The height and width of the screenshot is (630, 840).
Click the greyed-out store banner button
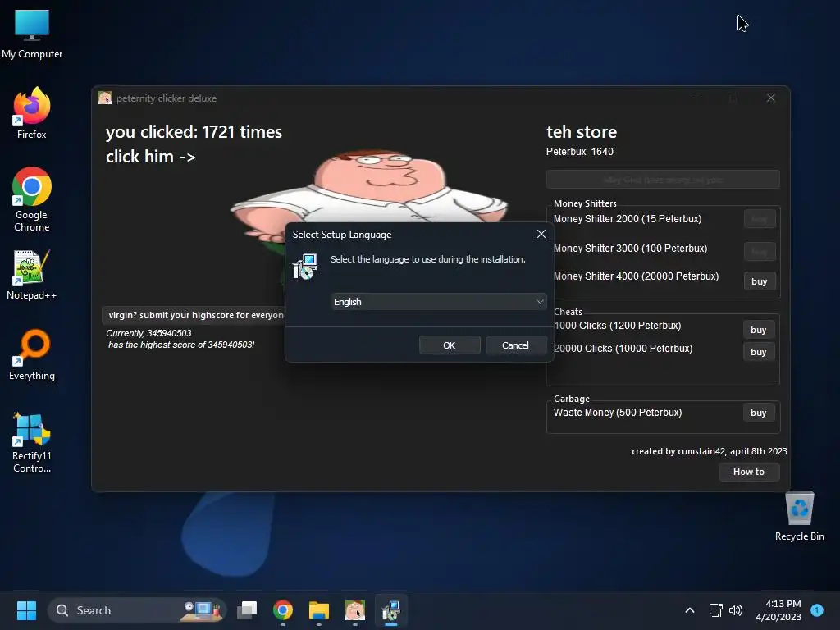point(663,180)
